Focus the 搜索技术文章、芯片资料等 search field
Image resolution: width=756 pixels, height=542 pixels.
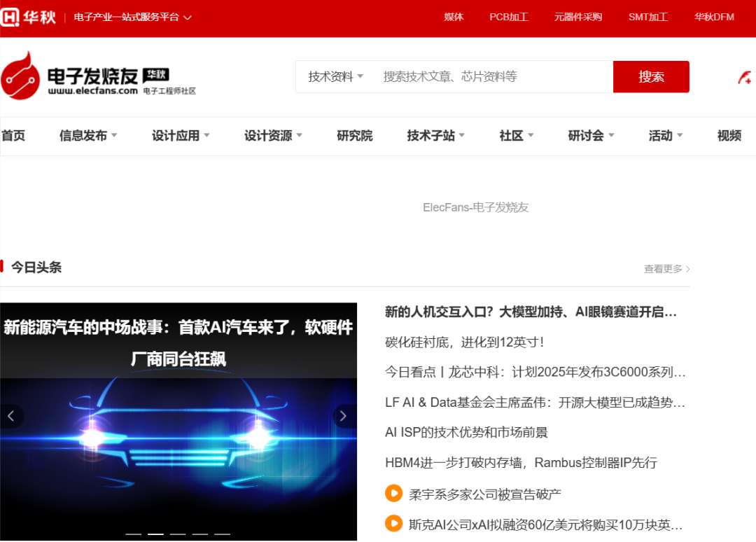tap(493, 76)
